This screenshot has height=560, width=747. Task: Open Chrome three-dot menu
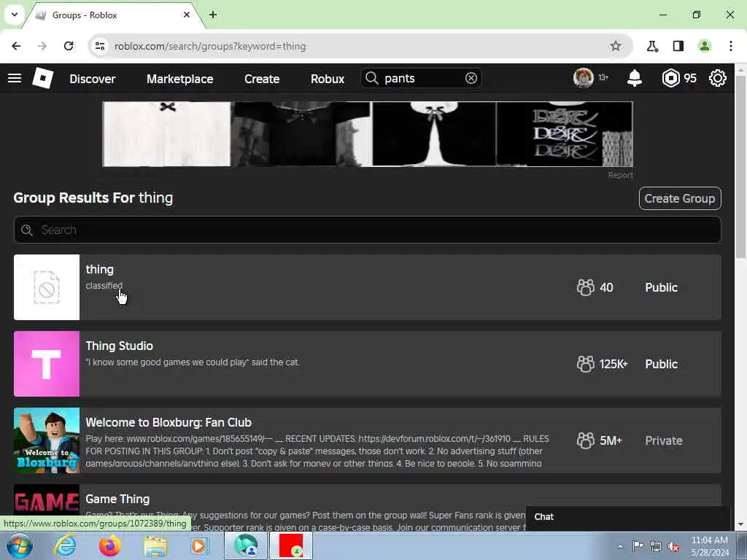(731, 46)
